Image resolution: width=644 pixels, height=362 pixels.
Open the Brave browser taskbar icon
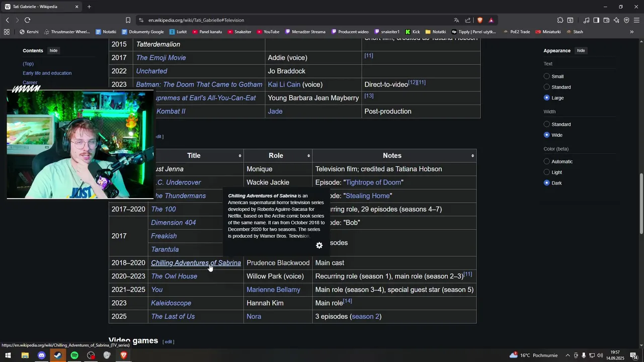[123, 355]
